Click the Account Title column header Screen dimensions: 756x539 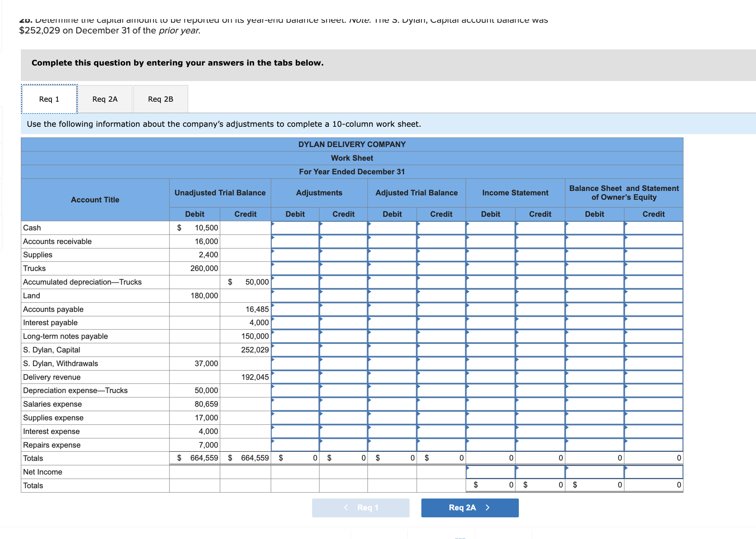[x=95, y=200]
